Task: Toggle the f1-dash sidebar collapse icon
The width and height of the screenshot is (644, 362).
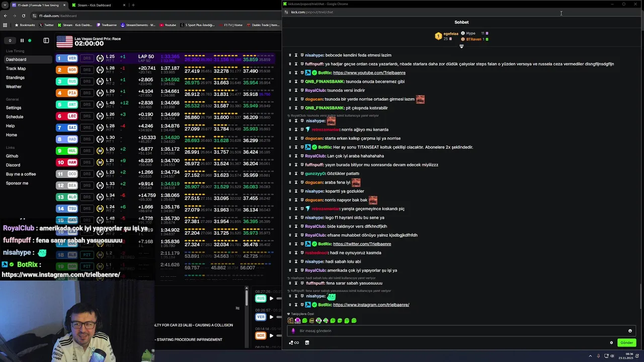Action: (46, 40)
